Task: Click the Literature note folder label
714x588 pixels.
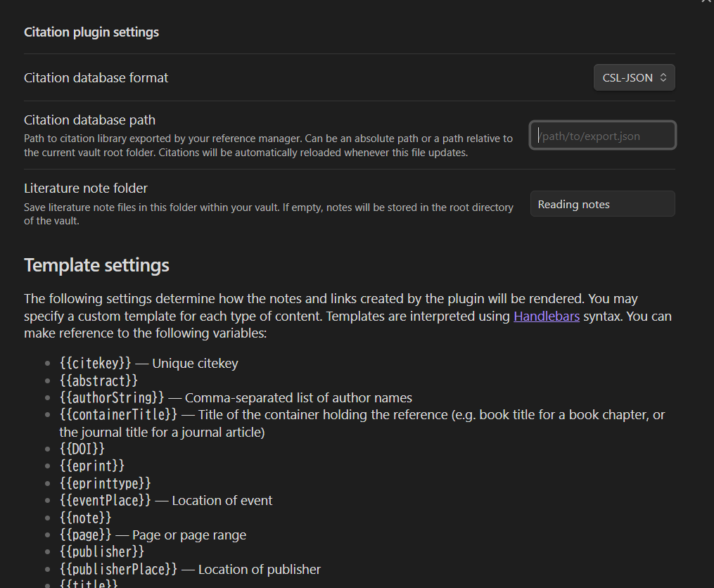Action: [86, 188]
